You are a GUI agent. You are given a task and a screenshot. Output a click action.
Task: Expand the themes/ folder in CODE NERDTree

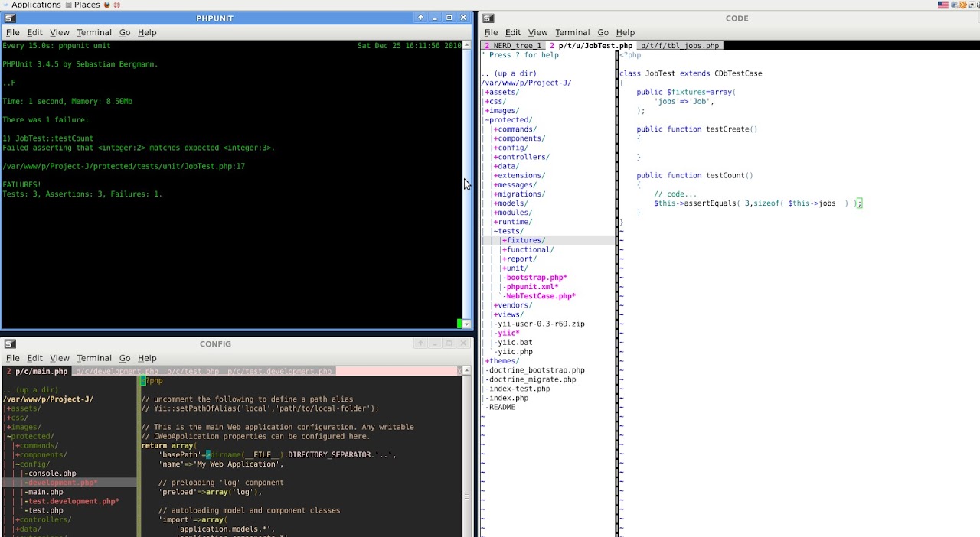click(502, 361)
